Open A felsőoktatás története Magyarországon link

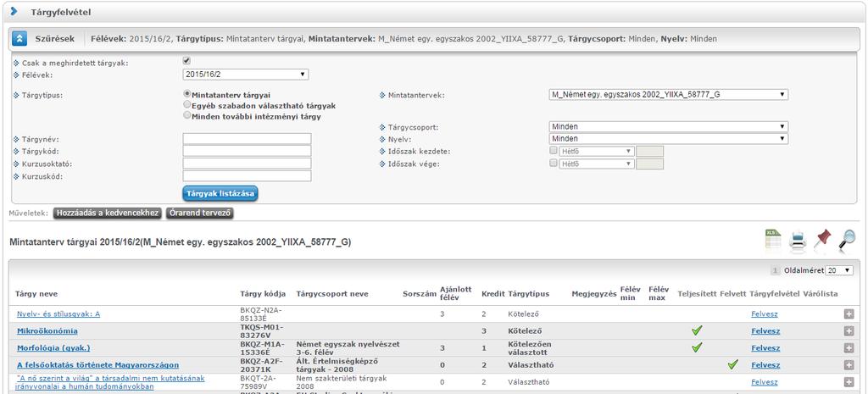[x=98, y=365]
